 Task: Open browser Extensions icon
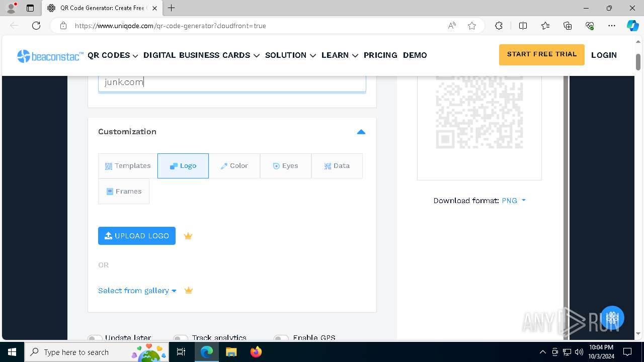[499, 26]
